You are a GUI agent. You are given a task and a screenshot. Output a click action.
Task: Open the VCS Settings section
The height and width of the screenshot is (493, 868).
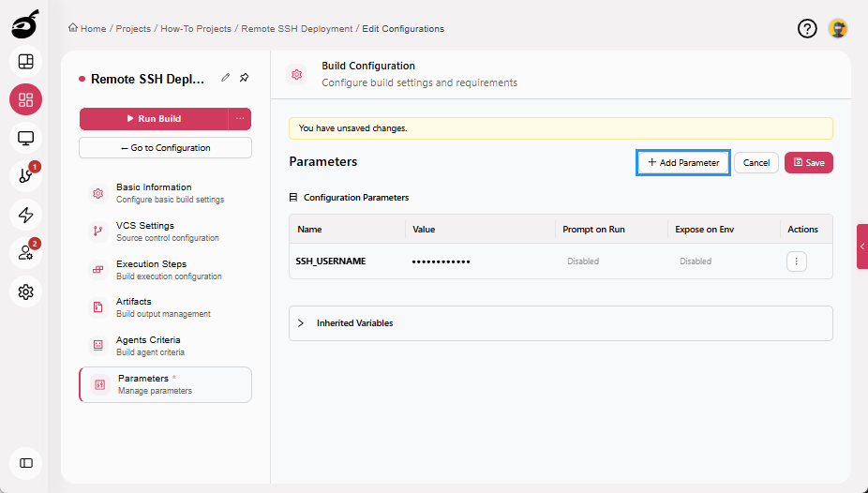click(x=165, y=232)
